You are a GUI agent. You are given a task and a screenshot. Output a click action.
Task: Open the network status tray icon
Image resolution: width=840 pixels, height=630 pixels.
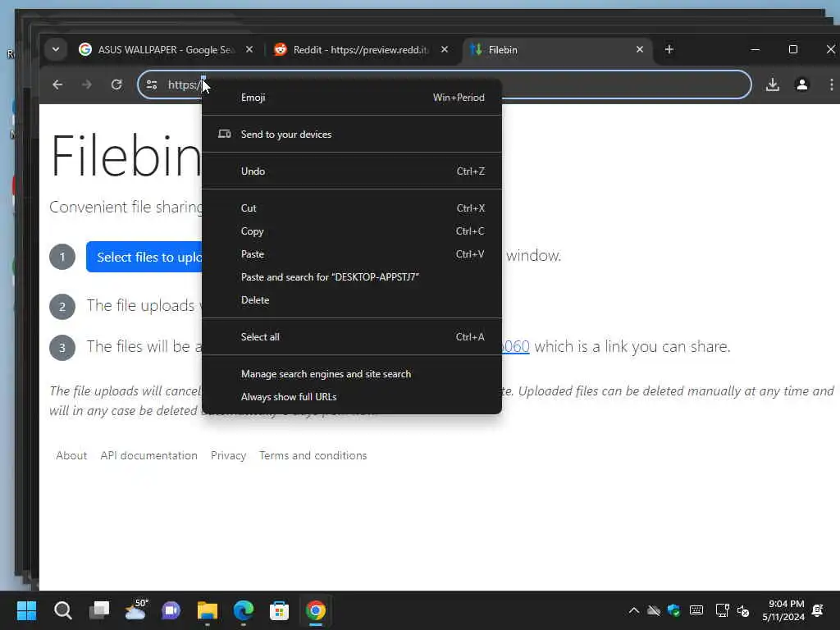pos(722,610)
